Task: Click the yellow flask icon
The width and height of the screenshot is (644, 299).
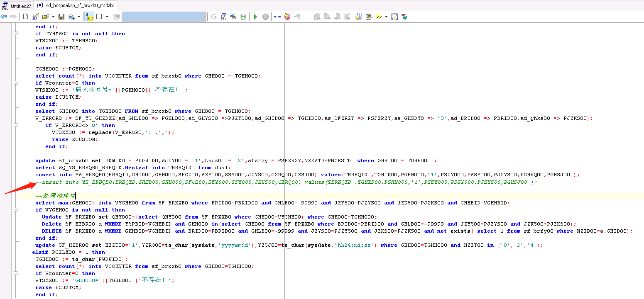Action: tap(359, 17)
